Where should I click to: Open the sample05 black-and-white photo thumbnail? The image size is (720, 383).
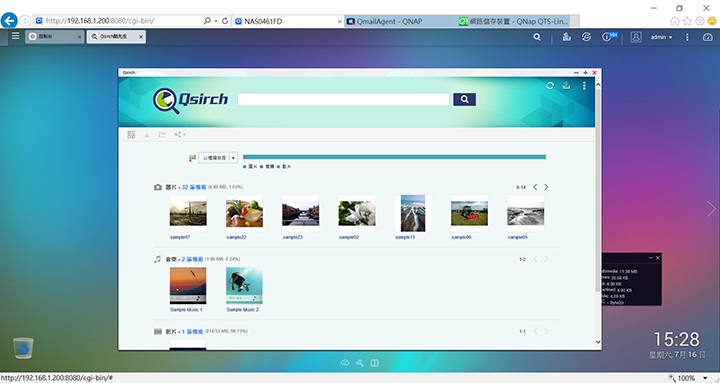click(526, 213)
